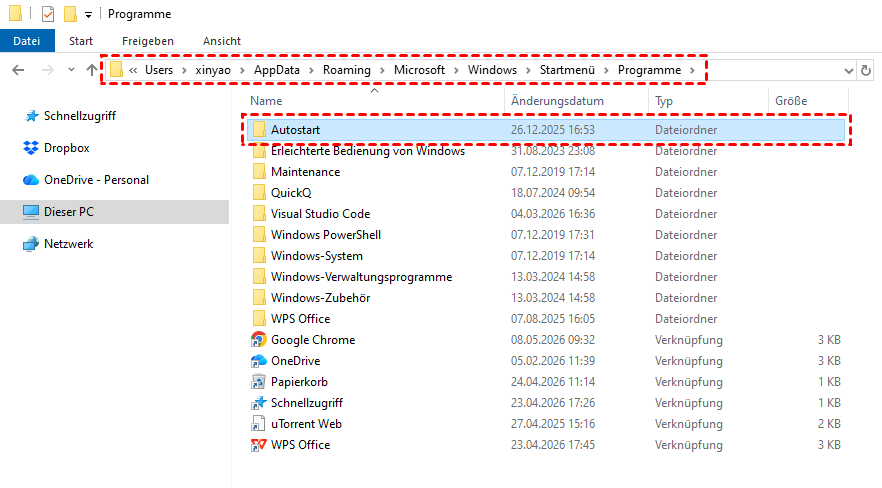Open the Datei menu tab

tap(27, 41)
